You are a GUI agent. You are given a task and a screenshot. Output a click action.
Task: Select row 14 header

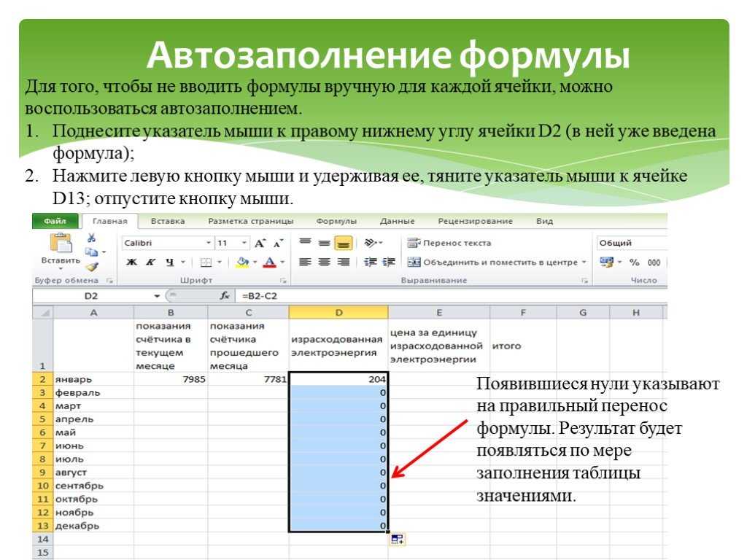click(x=43, y=540)
